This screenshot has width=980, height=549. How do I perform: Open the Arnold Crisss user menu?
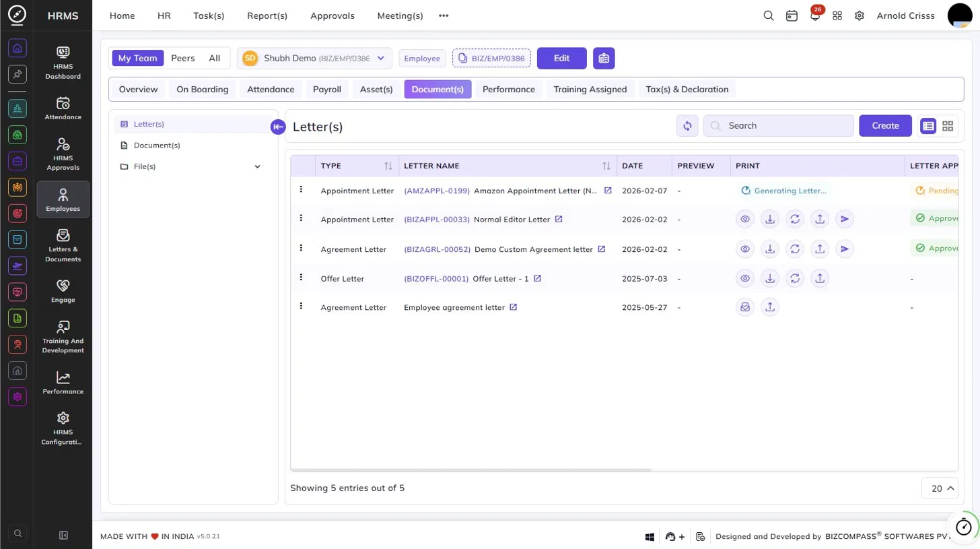pyautogui.click(x=905, y=15)
